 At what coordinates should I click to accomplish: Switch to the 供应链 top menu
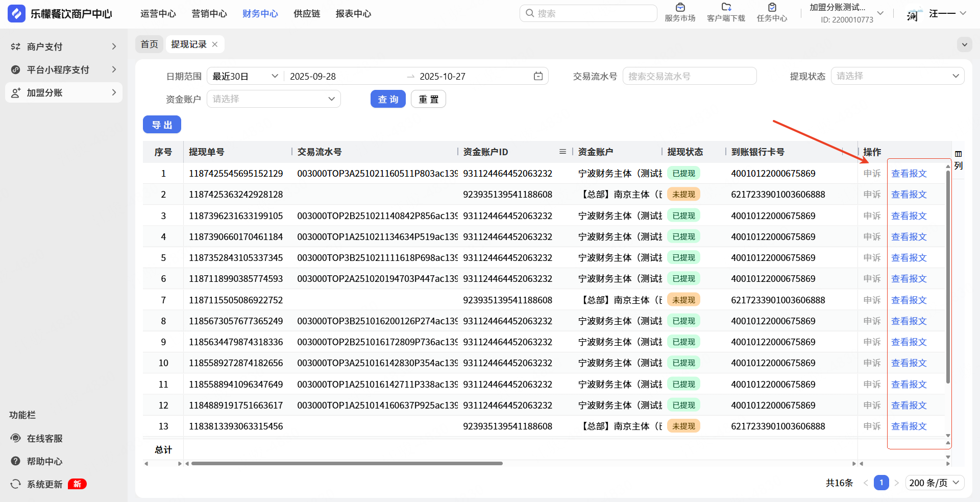307,14
